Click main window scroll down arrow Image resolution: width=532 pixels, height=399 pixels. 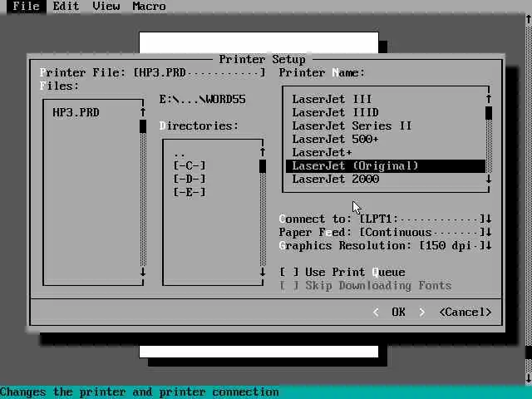(529, 377)
